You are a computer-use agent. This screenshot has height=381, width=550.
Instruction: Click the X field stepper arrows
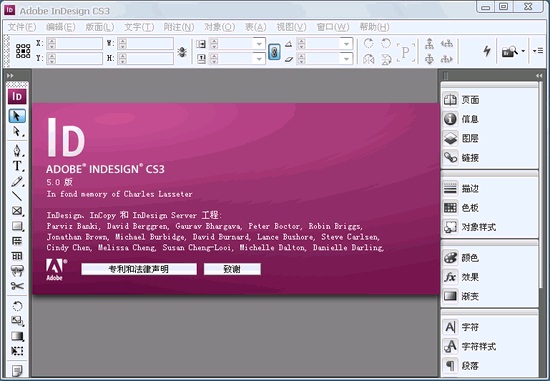point(52,44)
